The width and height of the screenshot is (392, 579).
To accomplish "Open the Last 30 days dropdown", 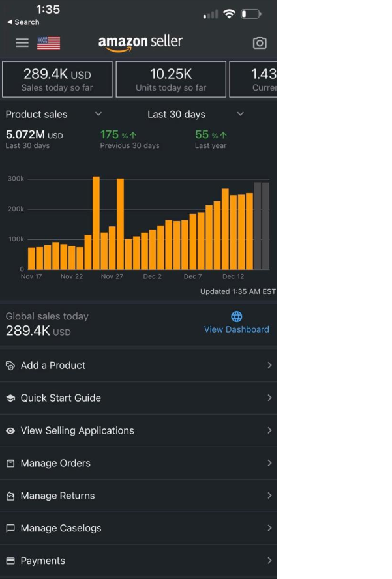I will click(196, 115).
